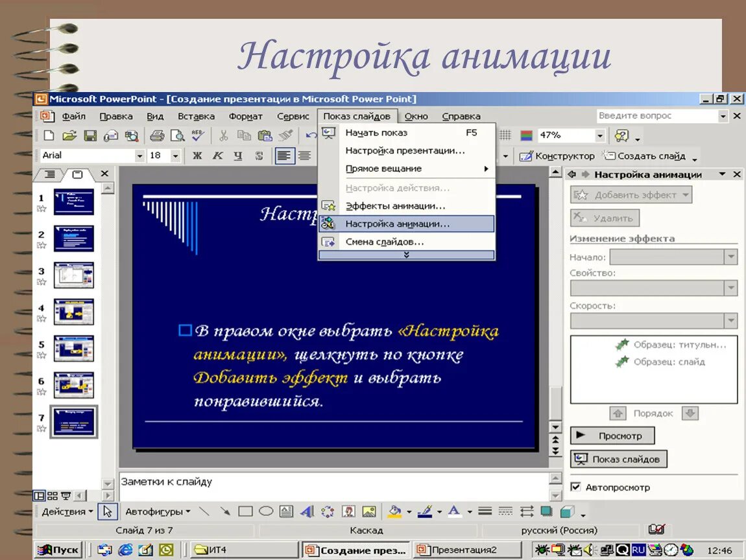
Task: Choose Эффекты анимации… menu item
Action: tap(406, 206)
